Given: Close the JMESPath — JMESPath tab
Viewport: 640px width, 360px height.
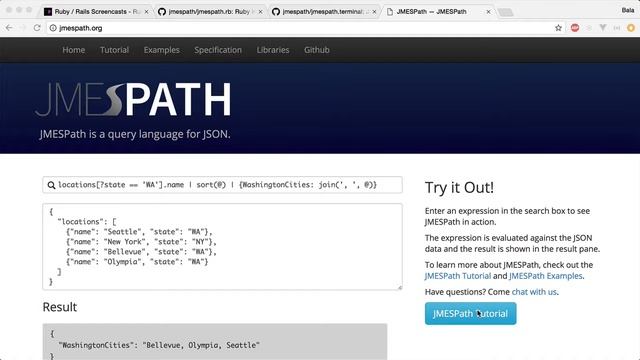Looking at the screenshot, I should [488, 12].
